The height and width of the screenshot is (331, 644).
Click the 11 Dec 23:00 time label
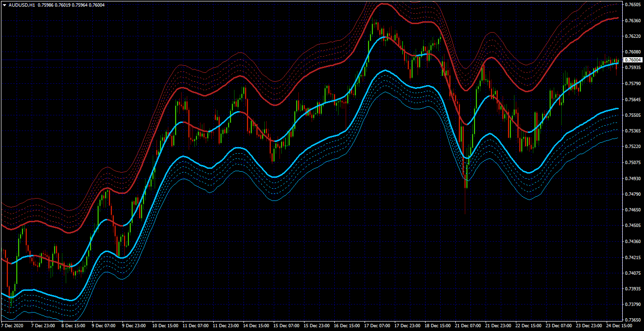point(226,326)
